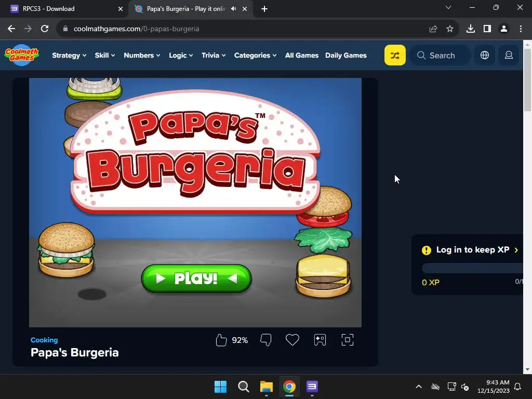
Task: Click the Chrome icon in the taskbar
Action: [x=289, y=387]
